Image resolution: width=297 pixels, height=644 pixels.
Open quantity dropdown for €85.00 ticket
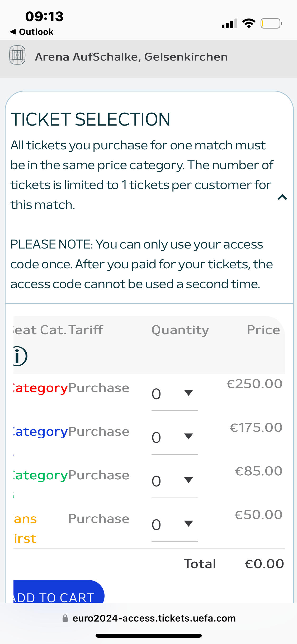click(x=175, y=481)
